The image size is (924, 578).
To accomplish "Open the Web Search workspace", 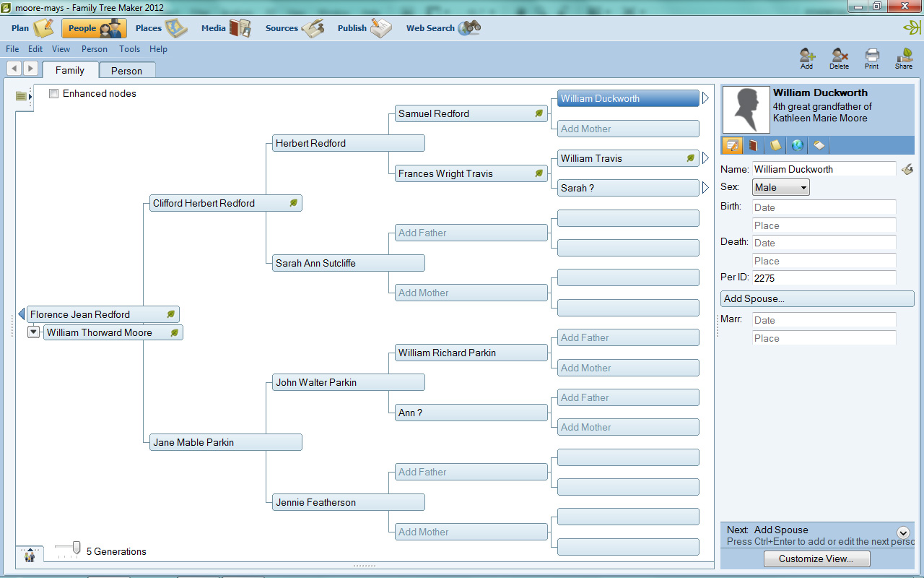I will [443, 28].
